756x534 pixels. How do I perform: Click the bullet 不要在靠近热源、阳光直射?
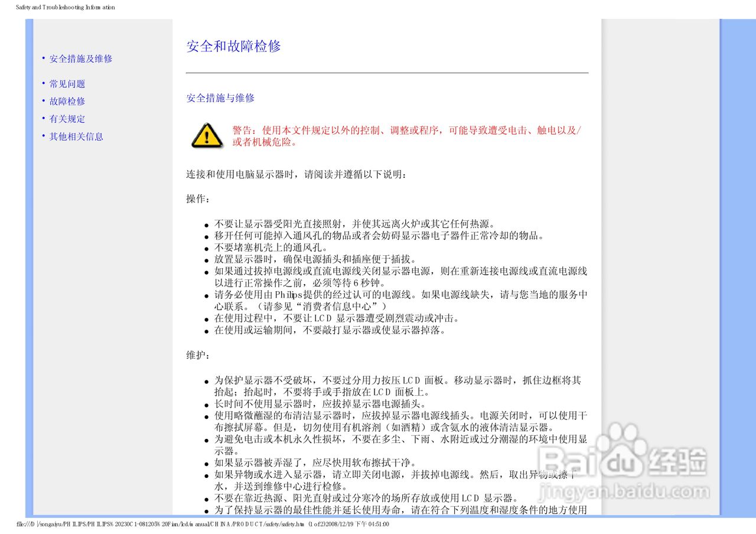366,497
